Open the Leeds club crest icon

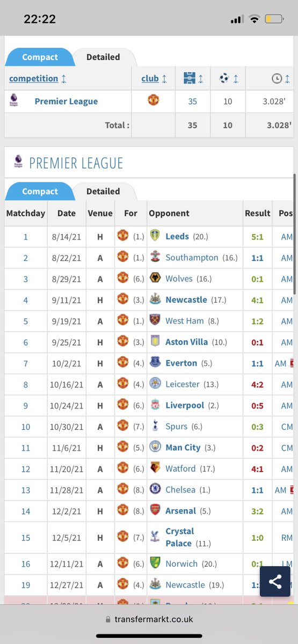click(x=155, y=236)
